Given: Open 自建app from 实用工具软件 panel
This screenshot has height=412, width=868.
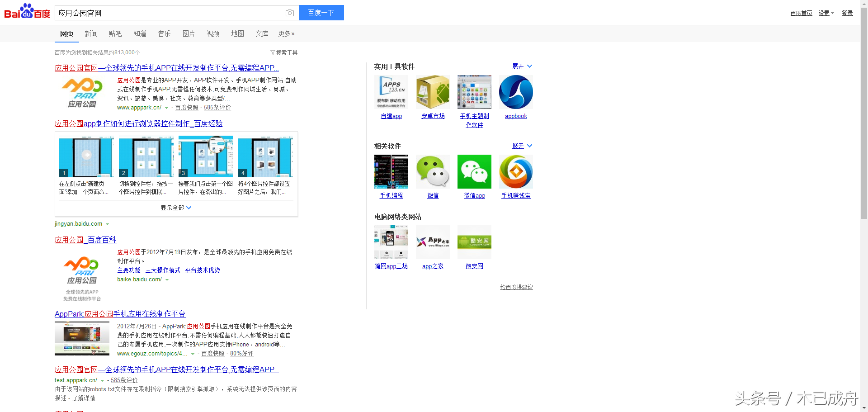Looking at the screenshot, I should click(391, 92).
